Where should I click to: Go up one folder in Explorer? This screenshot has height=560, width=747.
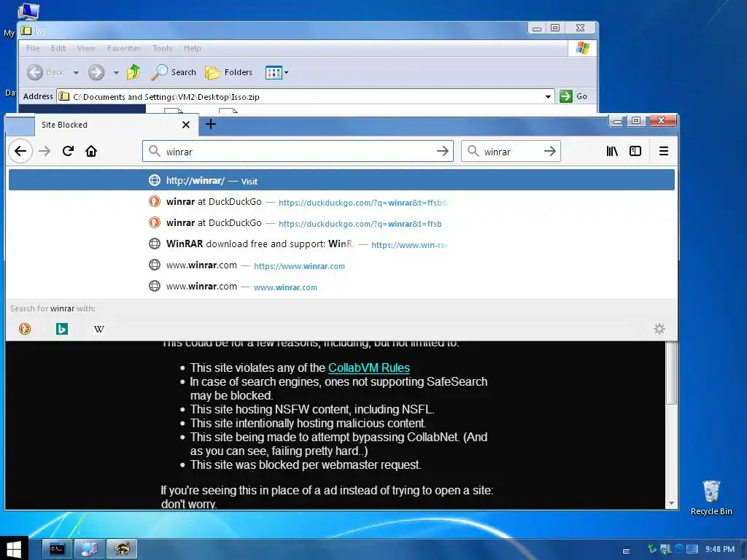133,72
